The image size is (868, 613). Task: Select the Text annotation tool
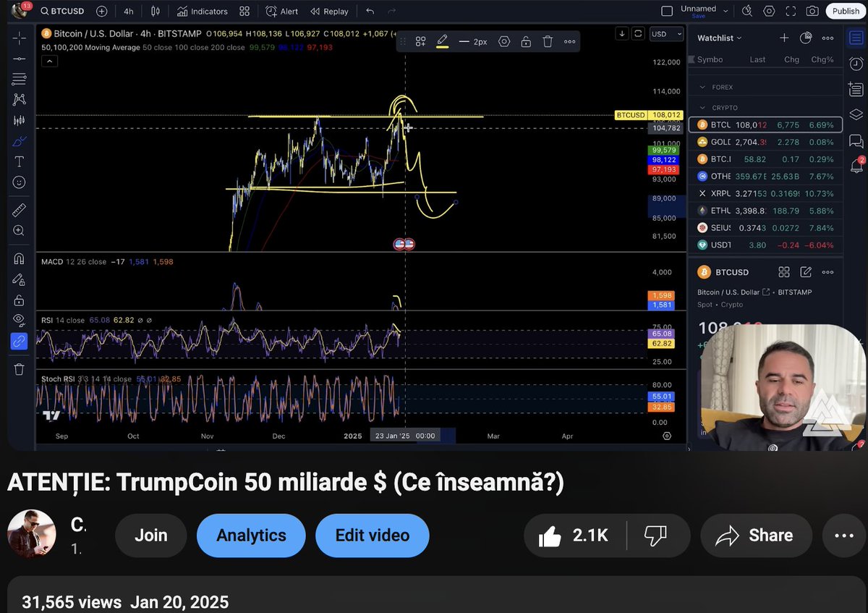19,161
